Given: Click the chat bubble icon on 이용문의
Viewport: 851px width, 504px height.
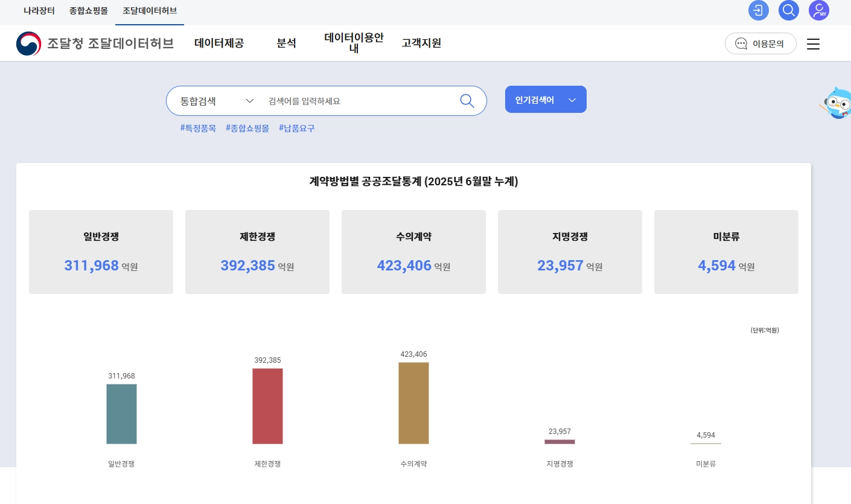Looking at the screenshot, I should [x=741, y=43].
